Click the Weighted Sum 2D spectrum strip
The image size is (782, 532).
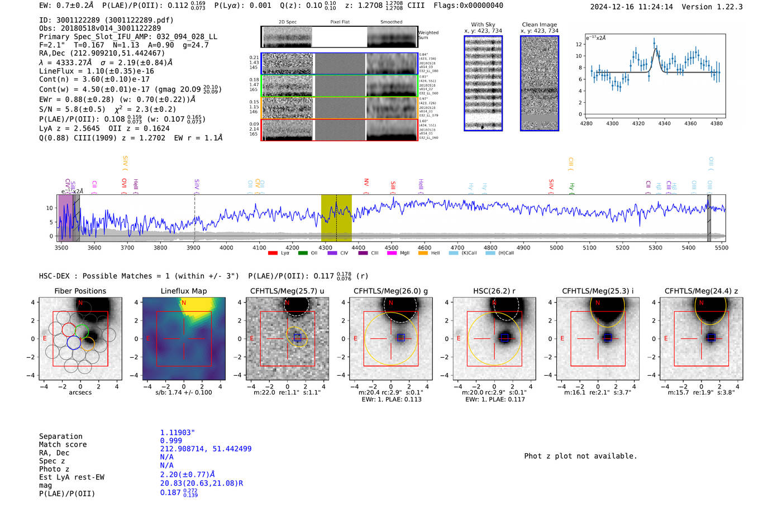click(340, 37)
